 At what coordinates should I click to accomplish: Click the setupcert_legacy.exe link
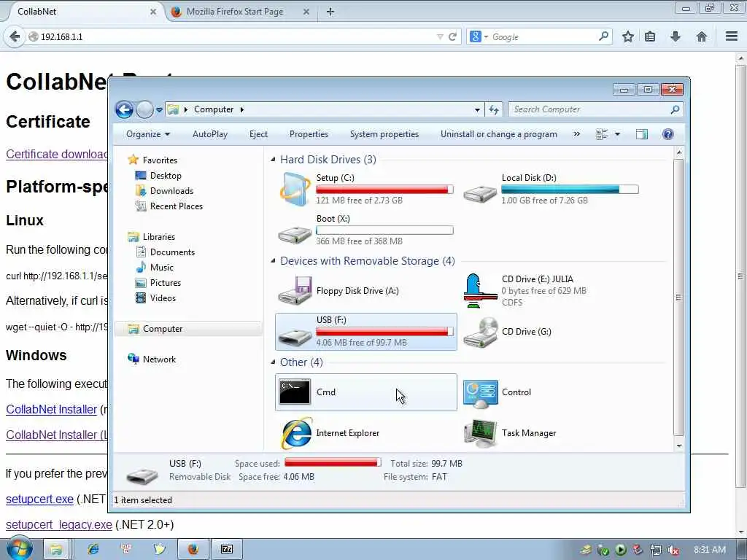(59, 525)
